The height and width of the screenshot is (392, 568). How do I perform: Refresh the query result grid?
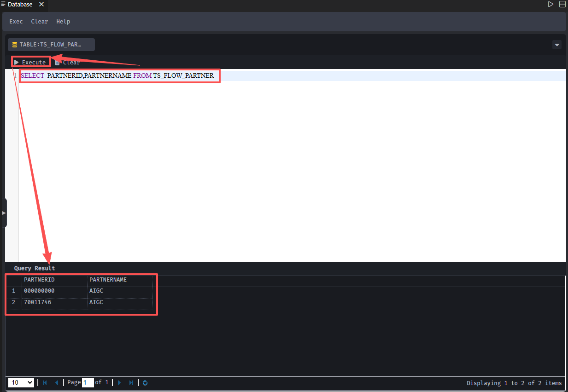click(x=145, y=383)
